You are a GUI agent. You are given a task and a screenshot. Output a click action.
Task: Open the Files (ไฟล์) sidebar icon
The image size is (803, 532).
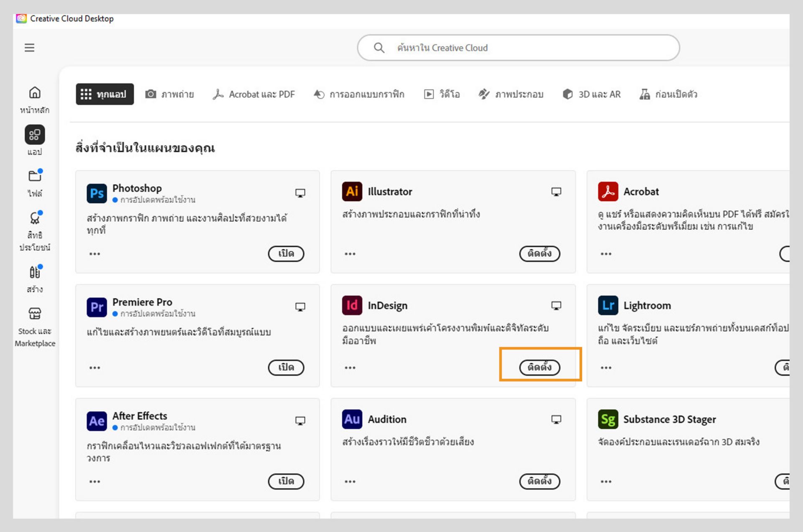[35, 176]
